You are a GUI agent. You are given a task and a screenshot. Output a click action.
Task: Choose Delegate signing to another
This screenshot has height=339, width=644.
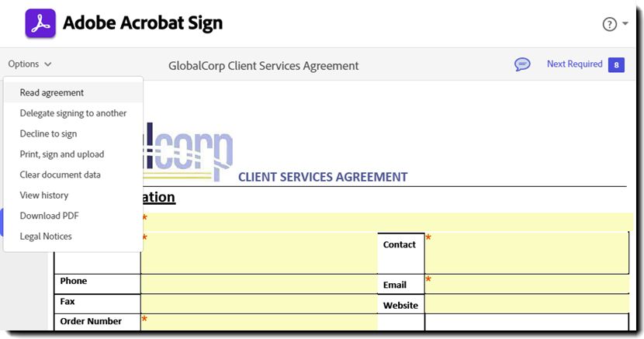click(73, 113)
